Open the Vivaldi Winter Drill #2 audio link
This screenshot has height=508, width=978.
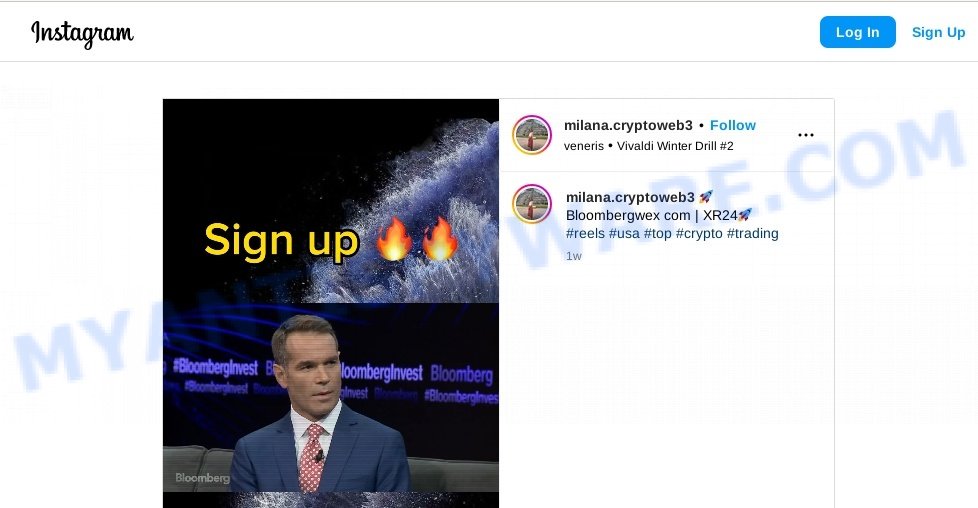pyautogui.click(x=675, y=146)
